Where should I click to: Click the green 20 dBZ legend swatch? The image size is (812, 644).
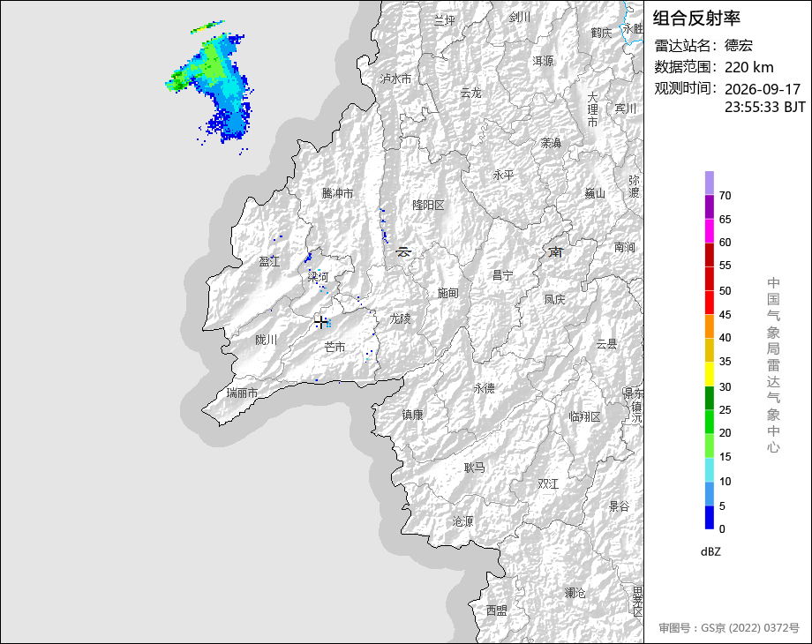tap(710, 422)
